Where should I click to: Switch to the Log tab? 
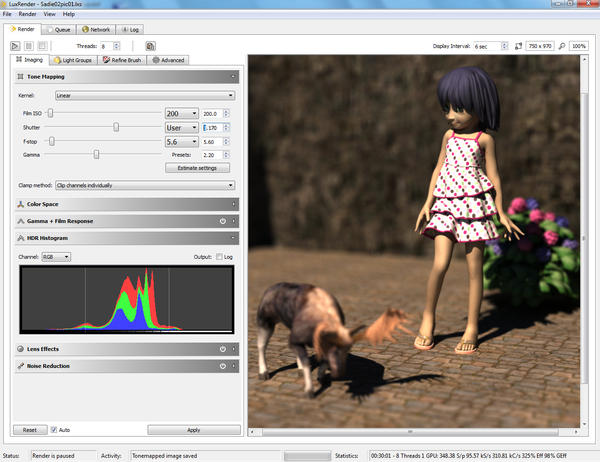point(130,29)
